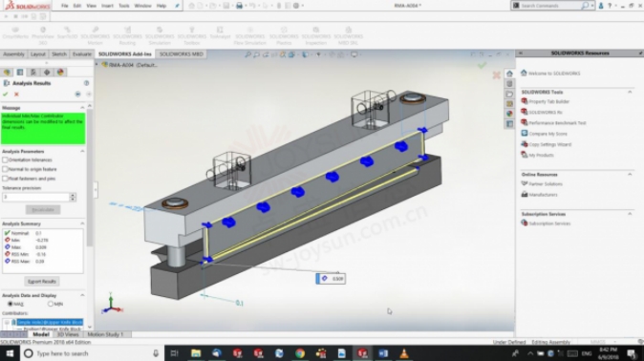The width and height of the screenshot is (644, 361).
Task: Click the Home icon in the task pane
Action: [509, 74]
